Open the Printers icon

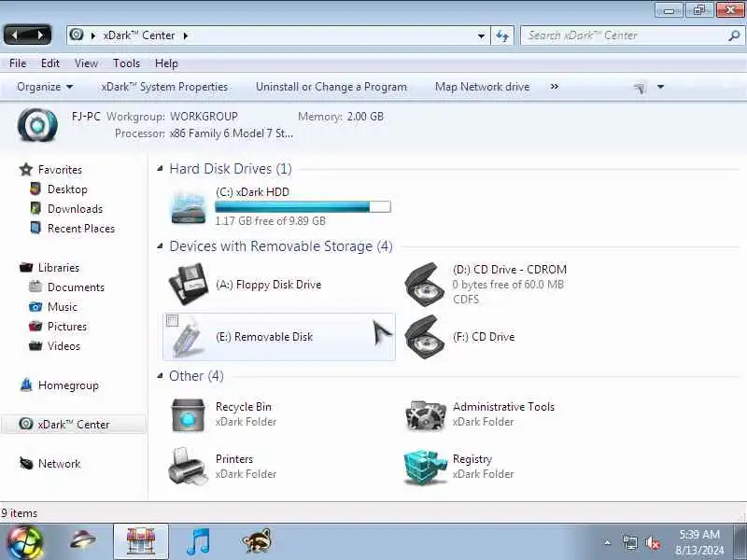pyautogui.click(x=189, y=466)
